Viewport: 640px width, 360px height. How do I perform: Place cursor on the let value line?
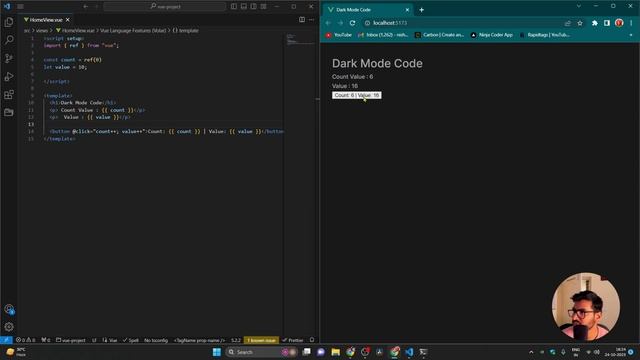(x=65, y=67)
